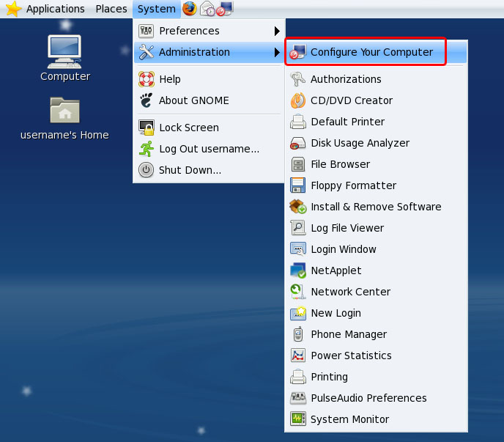Click the Phone Manager handset icon
The width and height of the screenshot is (504, 442).
click(298, 334)
